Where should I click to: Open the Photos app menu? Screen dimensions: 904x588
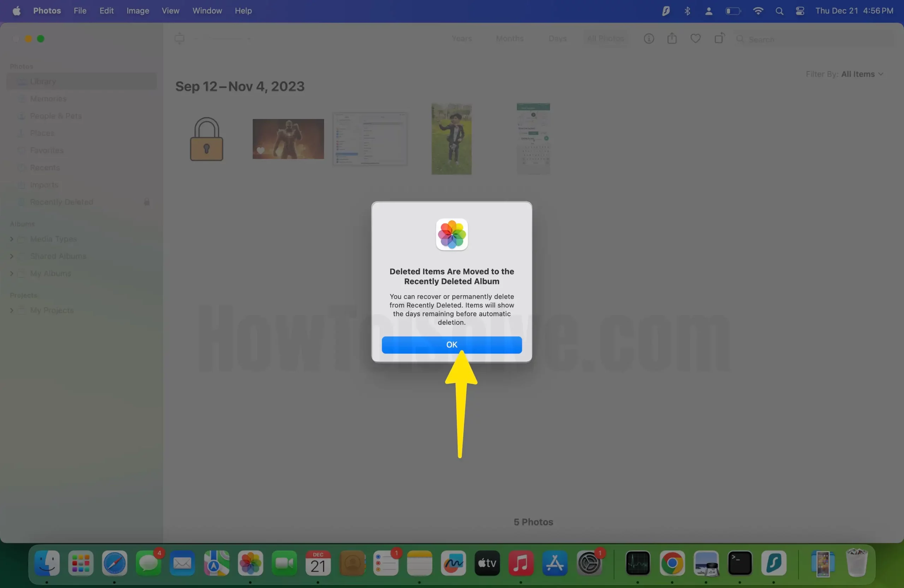coord(47,11)
